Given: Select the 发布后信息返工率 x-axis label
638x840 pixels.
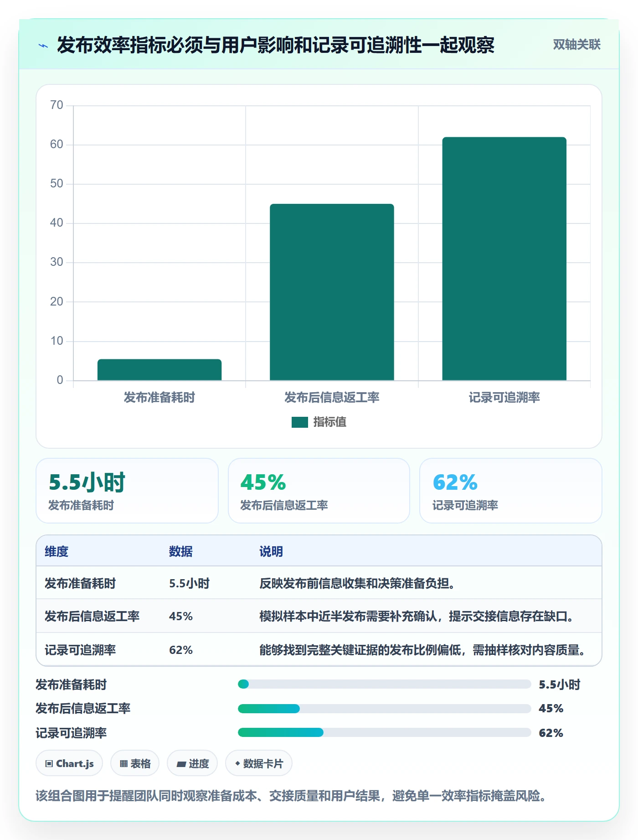Looking at the screenshot, I should pyautogui.click(x=332, y=398).
